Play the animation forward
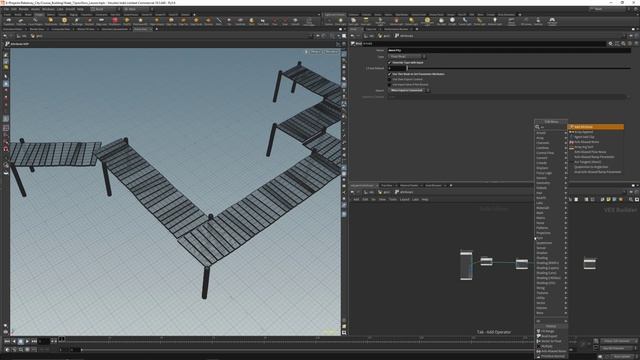This screenshot has height=360, width=640. [x=27, y=341]
